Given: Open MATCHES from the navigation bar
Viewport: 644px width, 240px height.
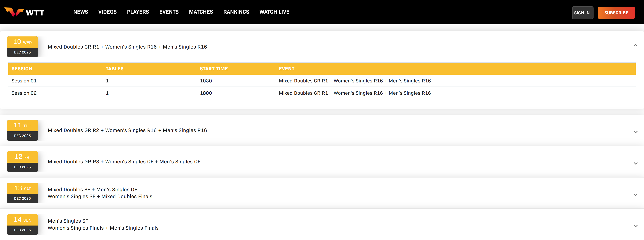Looking at the screenshot, I should click(201, 12).
